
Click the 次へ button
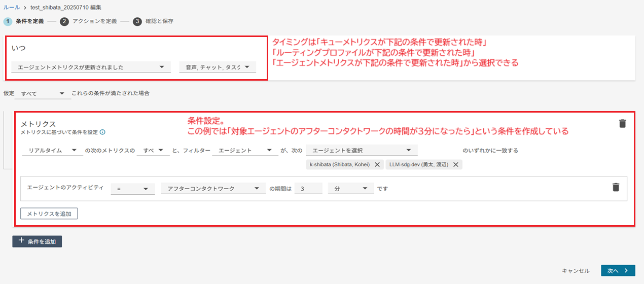click(618, 271)
